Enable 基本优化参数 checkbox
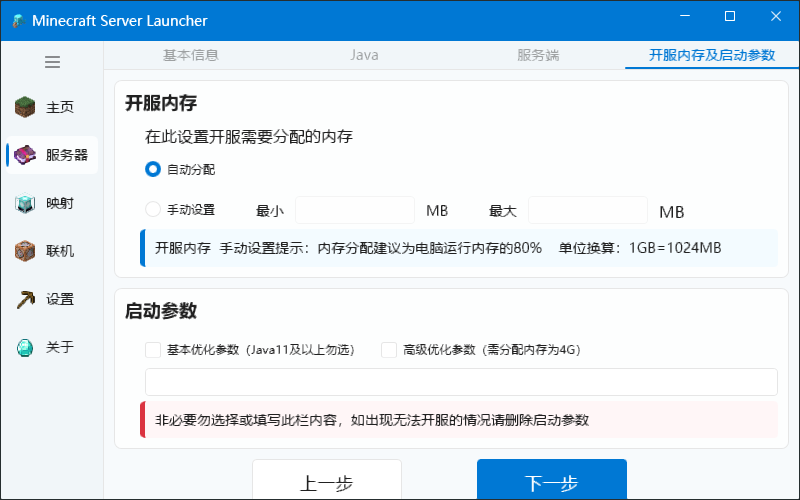The height and width of the screenshot is (500, 800). click(x=153, y=350)
